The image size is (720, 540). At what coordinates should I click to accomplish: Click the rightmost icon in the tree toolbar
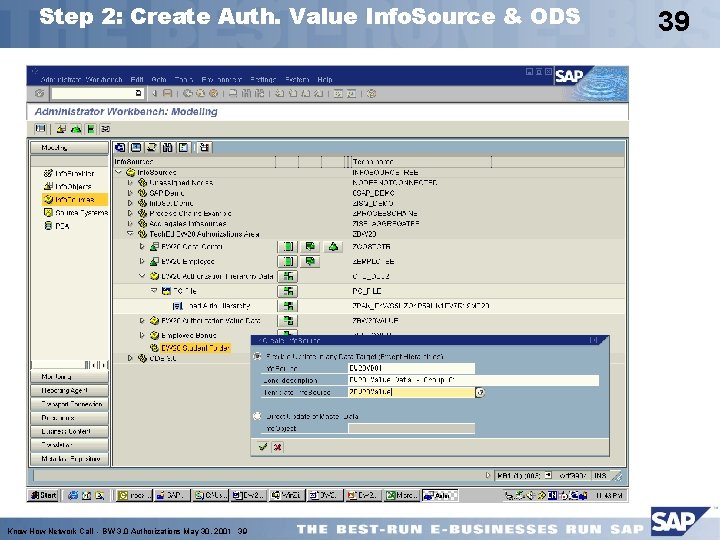(204, 147)
